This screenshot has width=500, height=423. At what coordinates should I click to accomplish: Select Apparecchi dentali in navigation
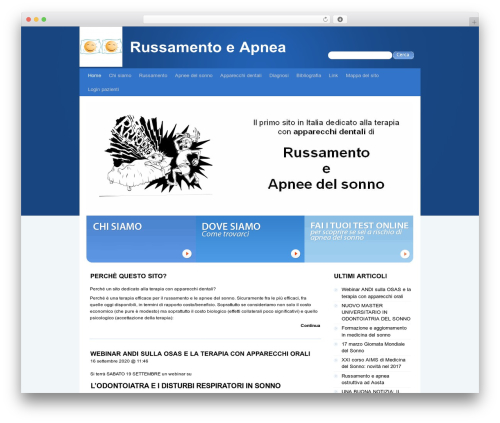coord(241,75)
